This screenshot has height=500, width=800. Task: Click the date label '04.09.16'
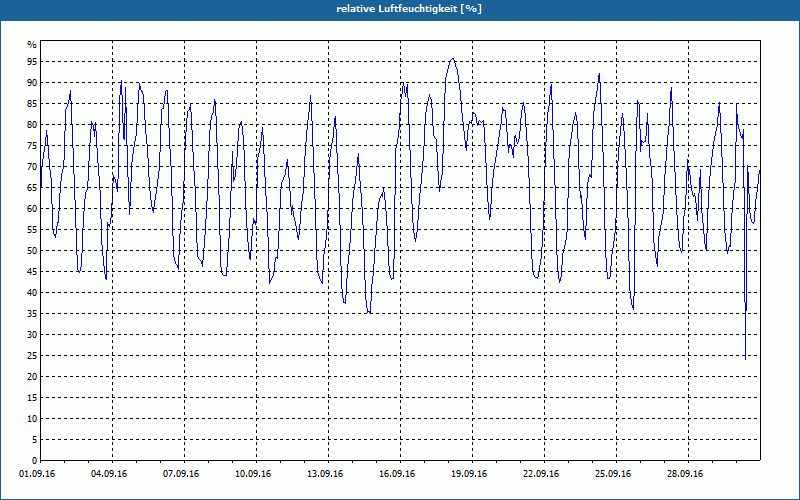[109, 474]
